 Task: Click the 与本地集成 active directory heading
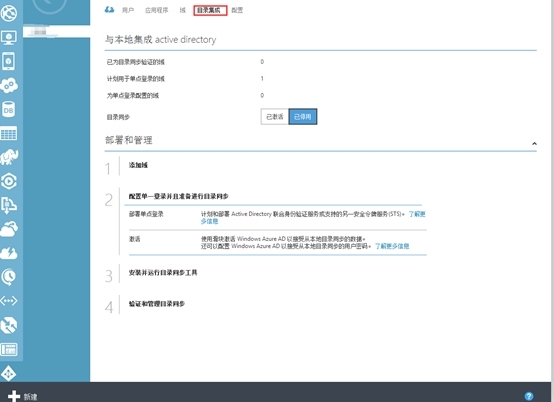160,39
